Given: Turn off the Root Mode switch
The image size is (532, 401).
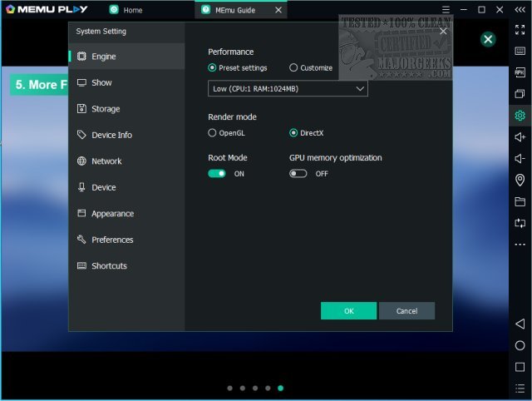Looking at the screenshot, I should click(x=217, y=174).
